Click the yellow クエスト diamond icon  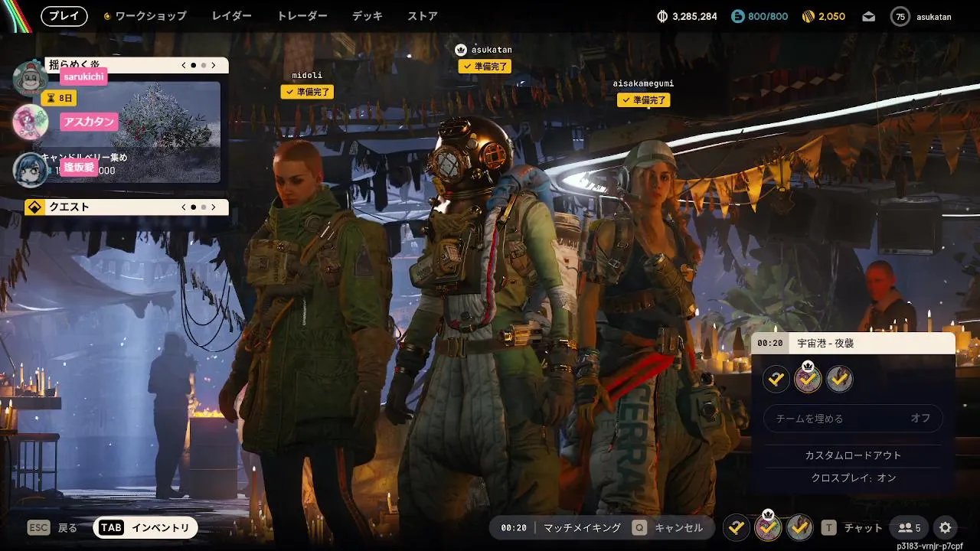tap(34, 207)
